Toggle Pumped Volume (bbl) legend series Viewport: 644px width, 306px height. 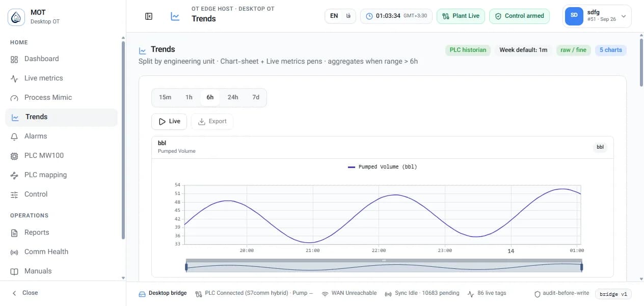pyautogui.click(x=382, y=167)
